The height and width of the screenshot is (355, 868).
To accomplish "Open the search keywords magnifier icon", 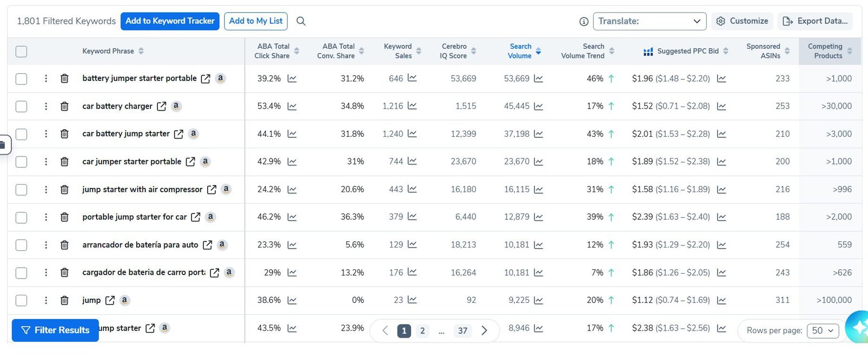I will [x=301, y=21].
